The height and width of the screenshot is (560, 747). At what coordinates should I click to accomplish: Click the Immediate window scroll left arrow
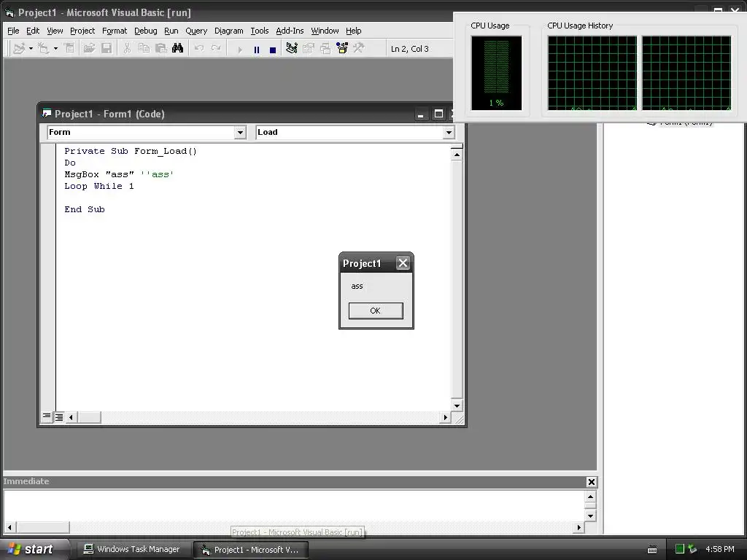(x=9, y=527)
